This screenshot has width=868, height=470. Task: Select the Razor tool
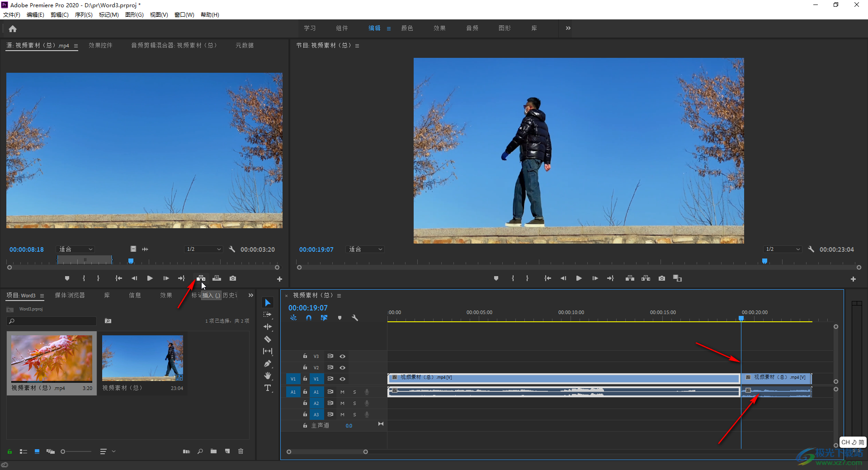coord(268,339)
